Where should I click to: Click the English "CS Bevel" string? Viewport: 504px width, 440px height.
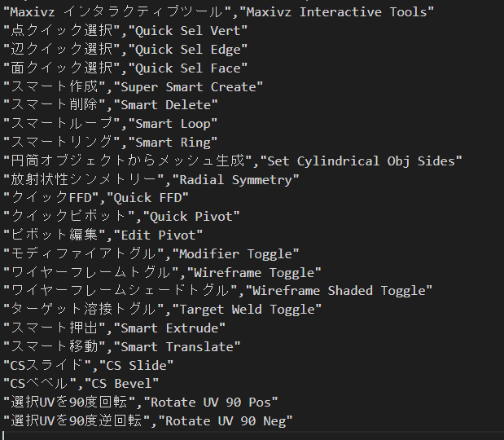coord(121,384)
